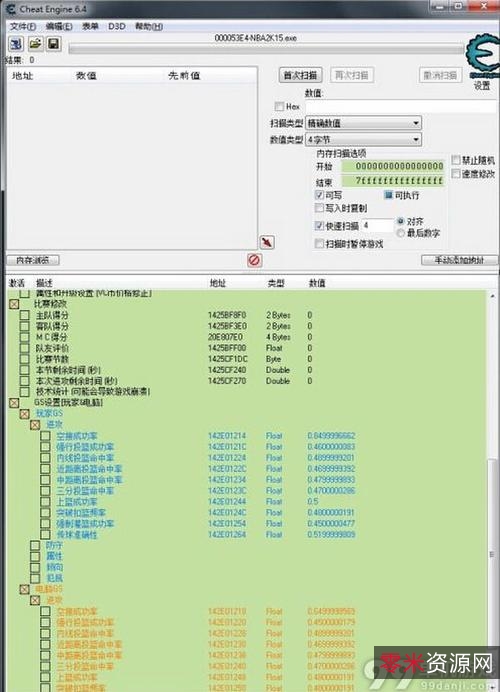500x692 pixels.
Task: Click the 地址 header in results list
Action: tap(23, 75)
